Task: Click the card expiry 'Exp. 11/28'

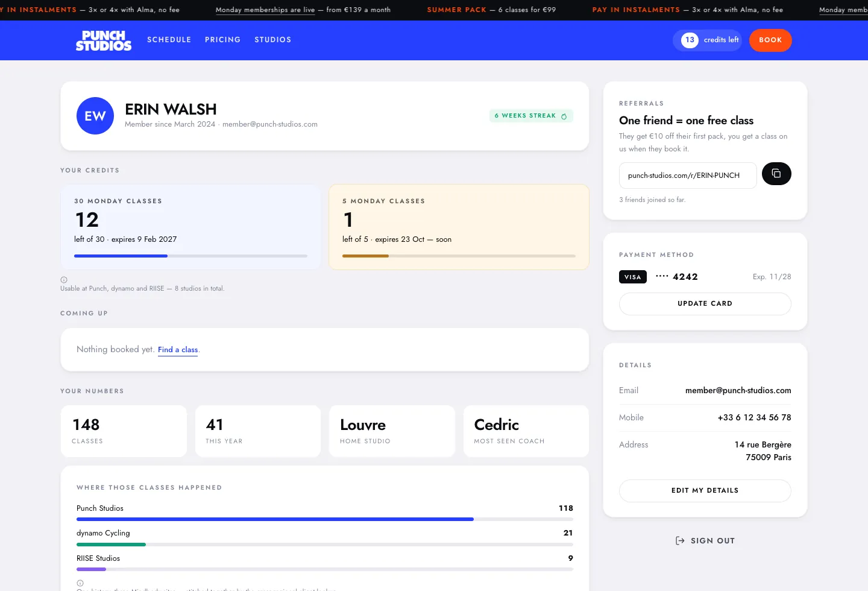Action: 772,277
